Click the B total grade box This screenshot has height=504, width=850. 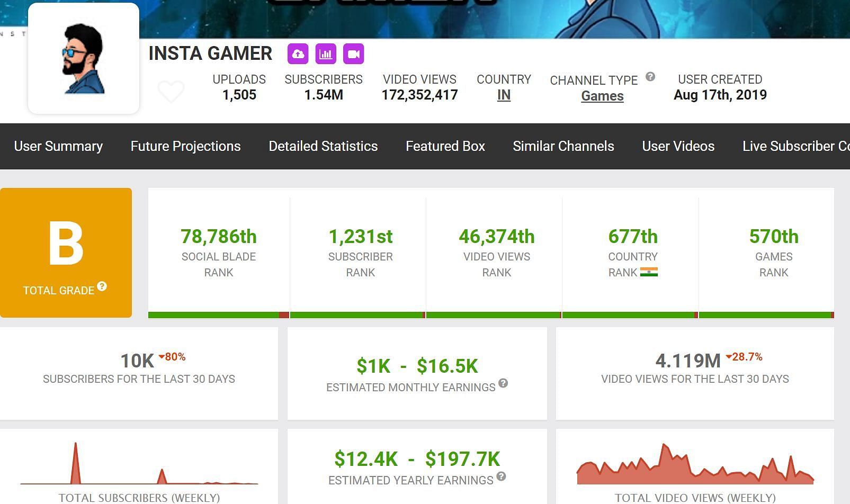click(x=66, y=253)
